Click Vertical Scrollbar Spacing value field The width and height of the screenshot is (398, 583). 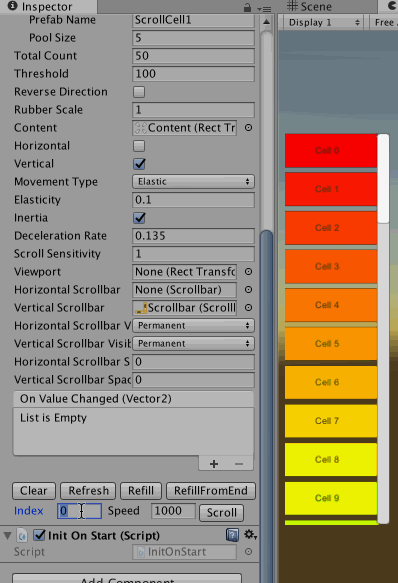coord(193,380)
